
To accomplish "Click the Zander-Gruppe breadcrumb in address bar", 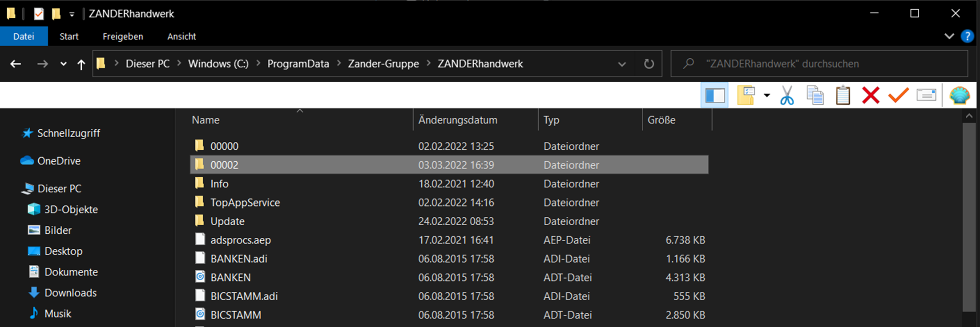I will [383, 64].
